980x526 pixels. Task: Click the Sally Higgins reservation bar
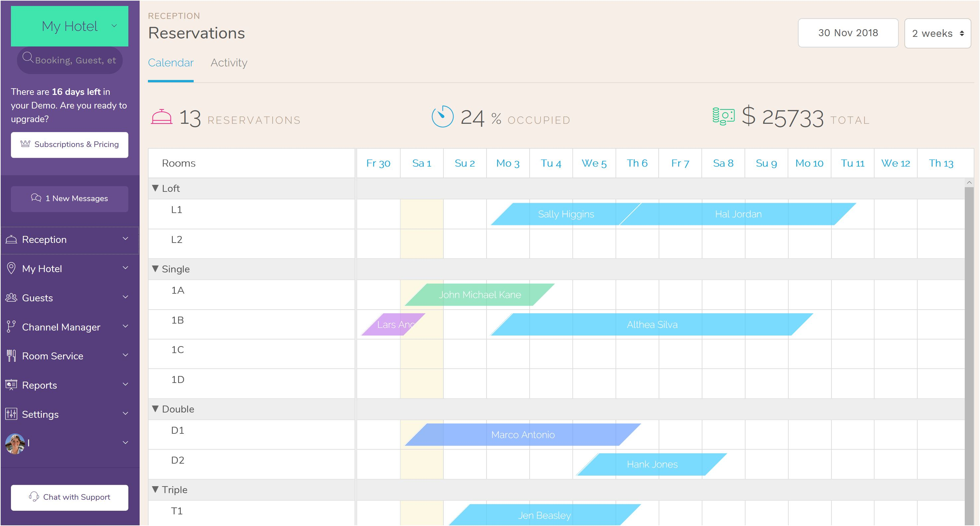point(565,214)
